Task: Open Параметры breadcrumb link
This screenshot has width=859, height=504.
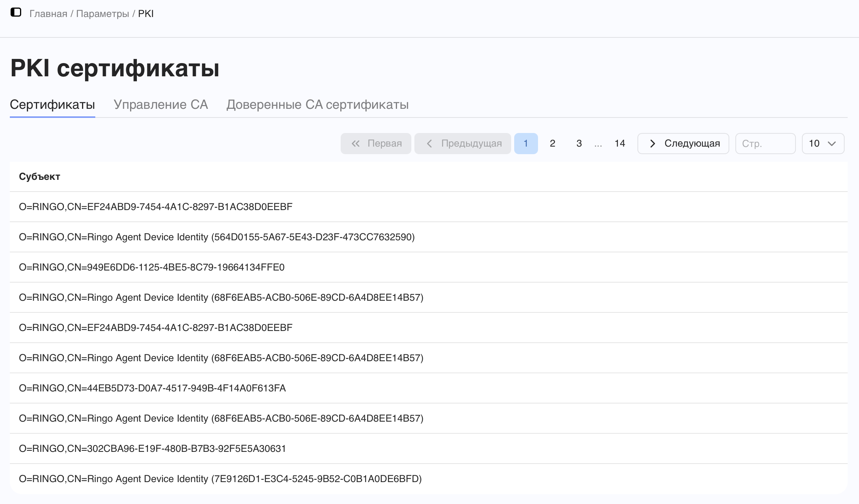Action: (x=102, y=14)
